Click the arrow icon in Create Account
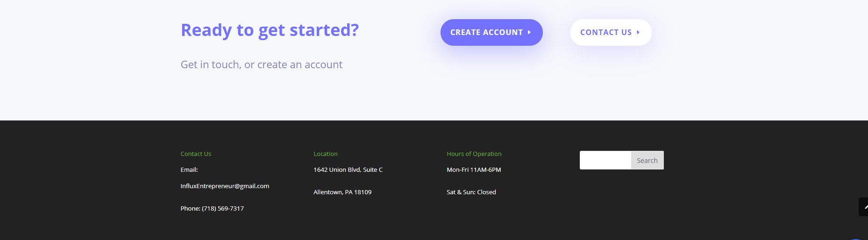The image size is (868, 240). 529,32
